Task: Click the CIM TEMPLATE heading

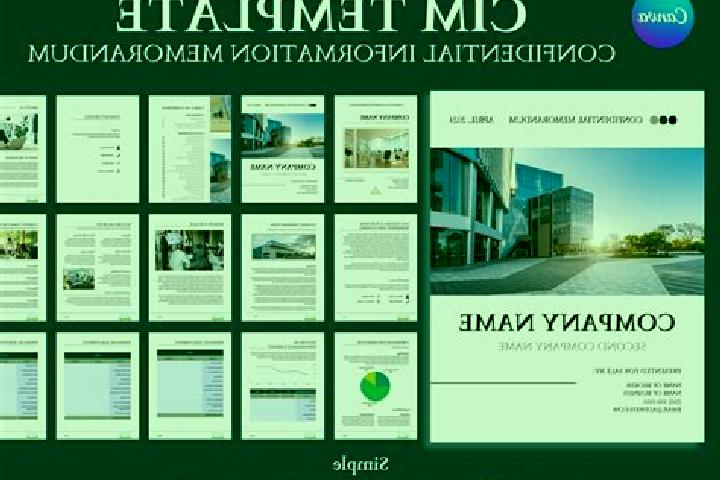Action: tap(321, 16)
